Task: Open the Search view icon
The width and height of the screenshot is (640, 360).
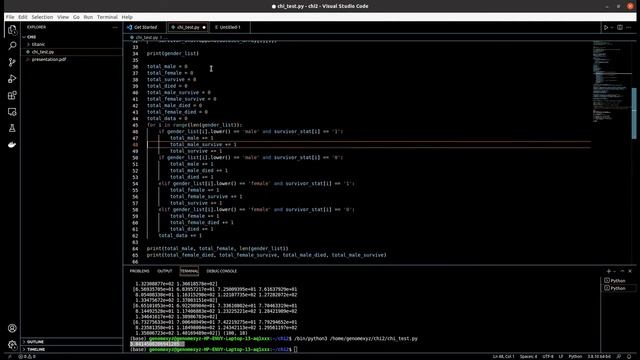Action: coord(12,46)
